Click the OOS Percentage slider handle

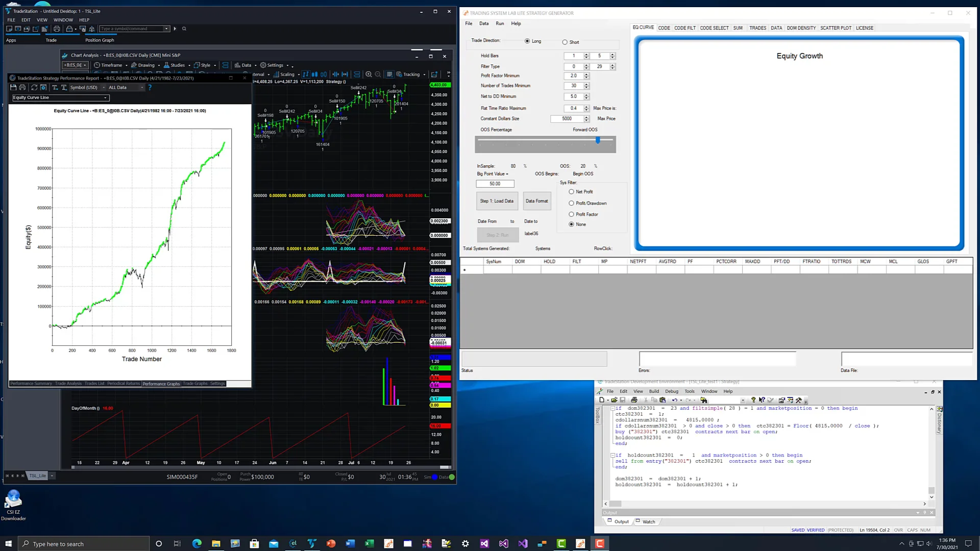click(598, 140)
